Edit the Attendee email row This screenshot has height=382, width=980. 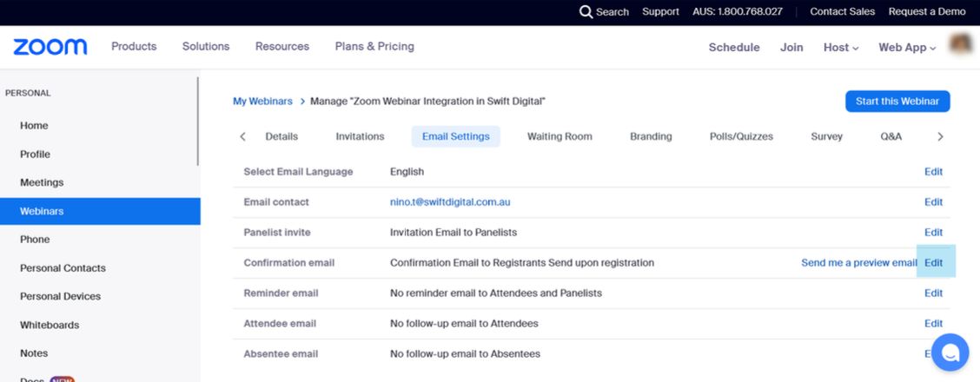pos(933,323)
